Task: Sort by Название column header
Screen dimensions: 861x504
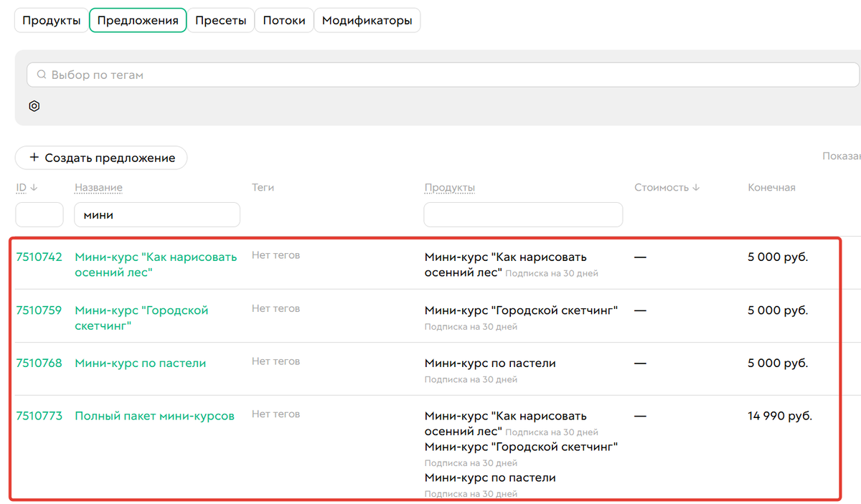Action: click(x=98, y=187)
